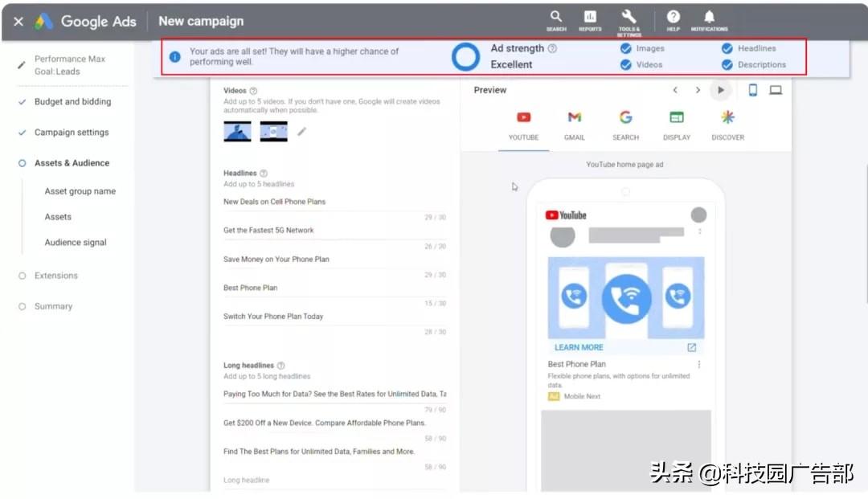Click the Videos help icon
The image size is (868, 499).
tap(253, 91)
